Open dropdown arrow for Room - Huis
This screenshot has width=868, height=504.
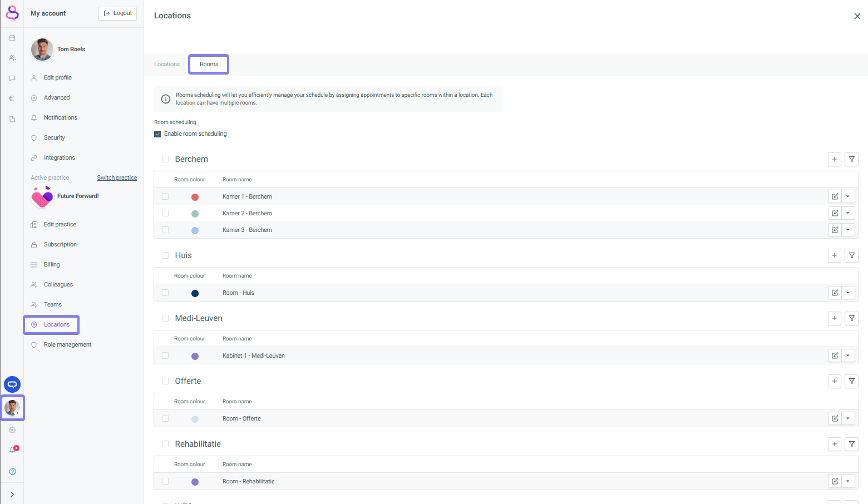[x=848, y=293]
